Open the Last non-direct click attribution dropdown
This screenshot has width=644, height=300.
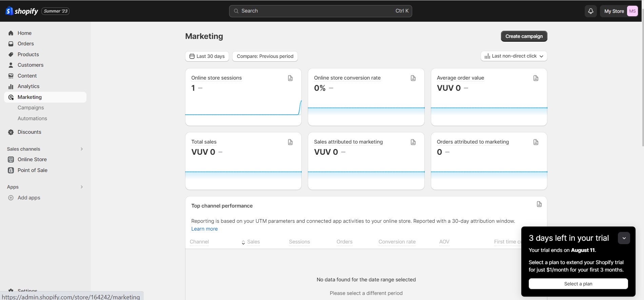[x=514, y=56]
